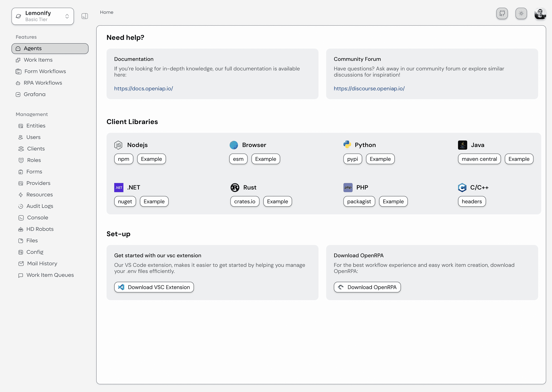552x392 pixels.
Task: Click Download VSC Extension button
Action: point(154,287)
